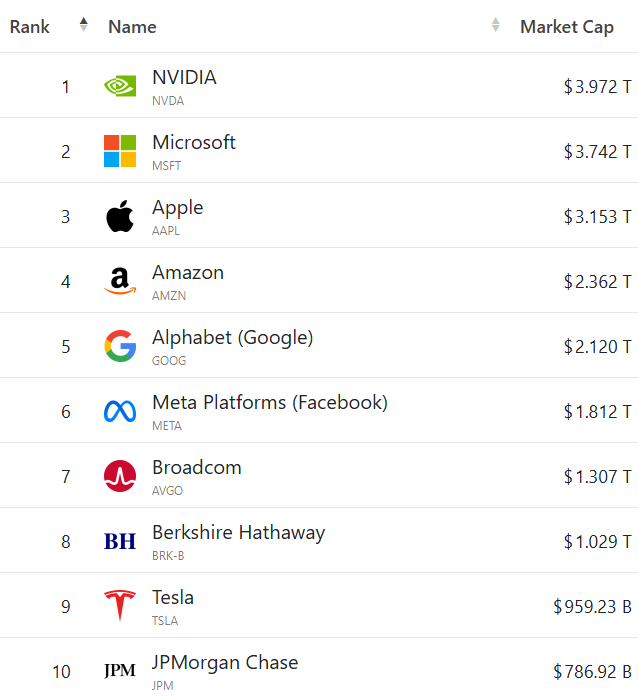Click the Name column header label
Viewport: 638px width, 699px height.
[x=132, y=27]
